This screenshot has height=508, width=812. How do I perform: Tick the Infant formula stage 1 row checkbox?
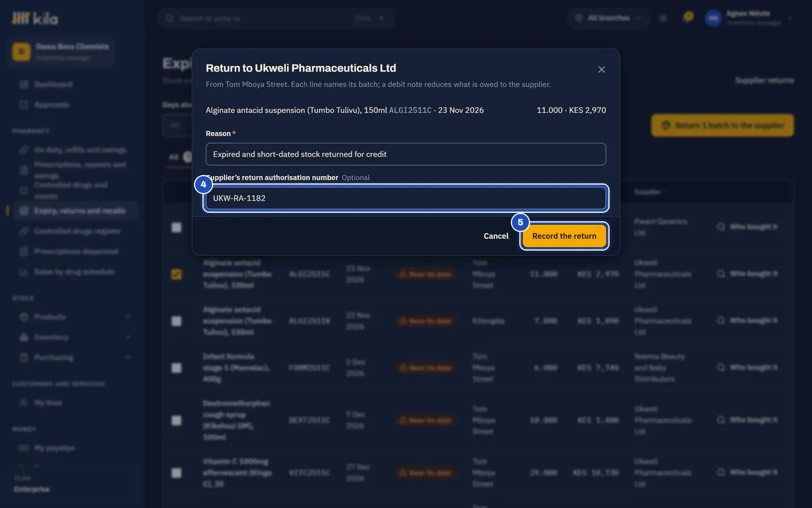pyautogui.click(x=176, y=368)
